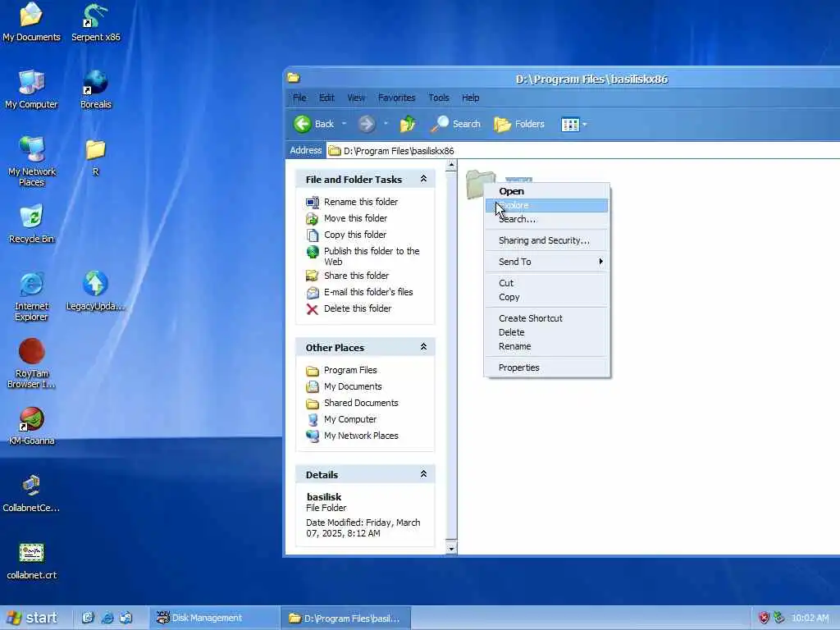Screen dimensions: 840x630
Task: Switch to Disk Management taskbar button
Action: click(x=215, y=618)
